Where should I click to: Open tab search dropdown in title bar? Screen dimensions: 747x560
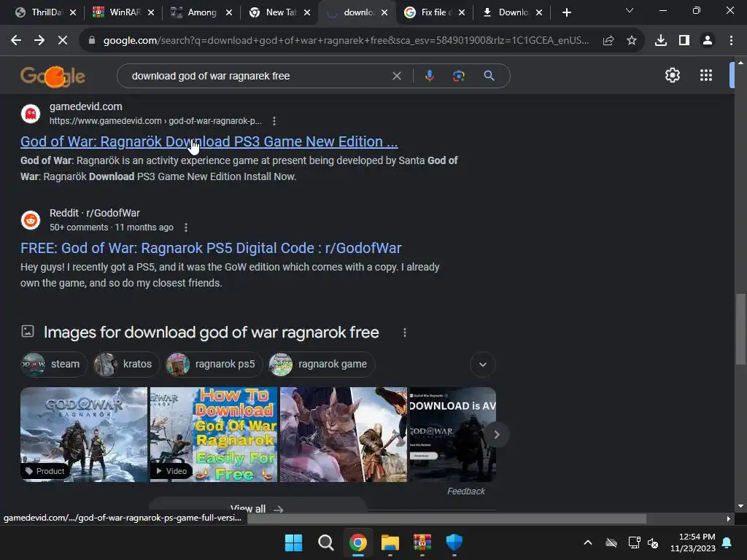[x=630, y=11]
